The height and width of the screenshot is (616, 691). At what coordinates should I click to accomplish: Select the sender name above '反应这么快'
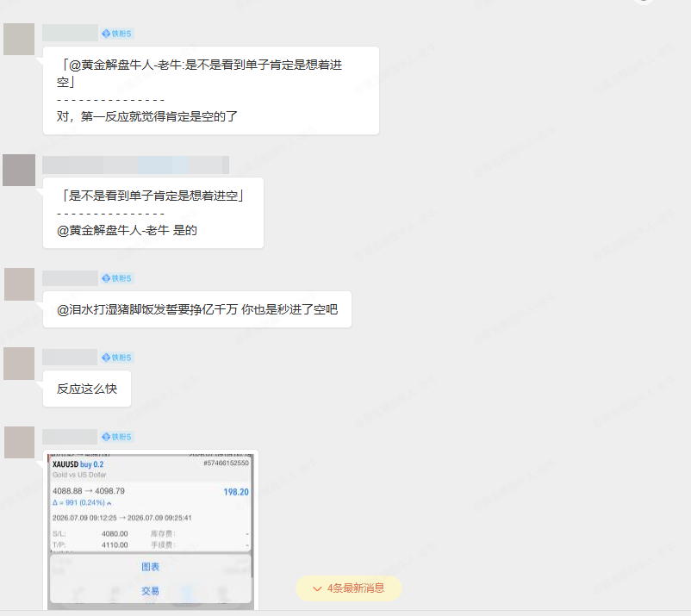click(x=70, y=357)
